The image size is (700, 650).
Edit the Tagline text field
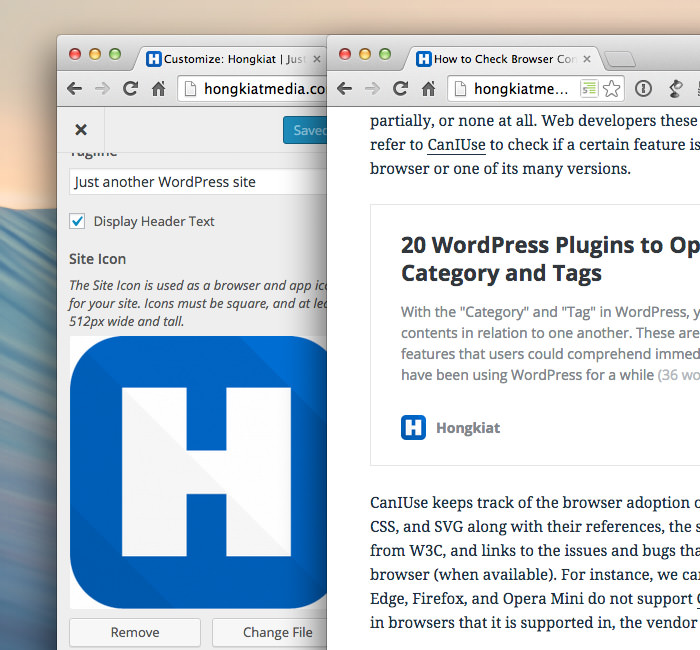(x=198, y=182)
